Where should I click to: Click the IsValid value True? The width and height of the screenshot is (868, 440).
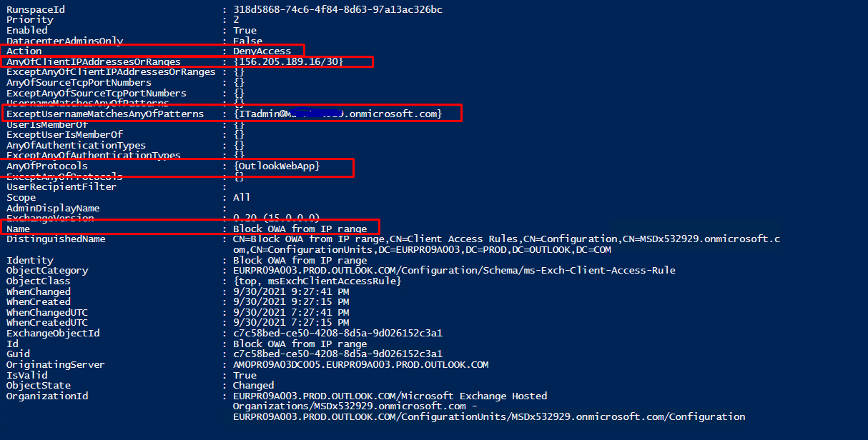tap(245, 375)
